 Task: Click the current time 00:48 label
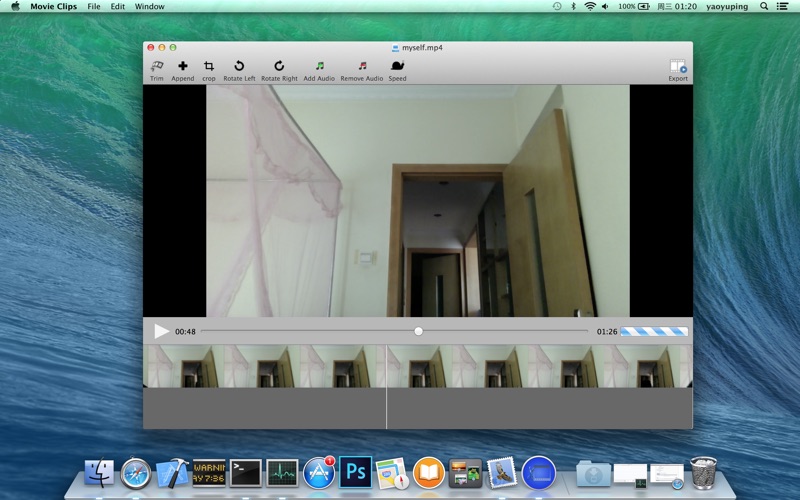(x=185, y=332)
